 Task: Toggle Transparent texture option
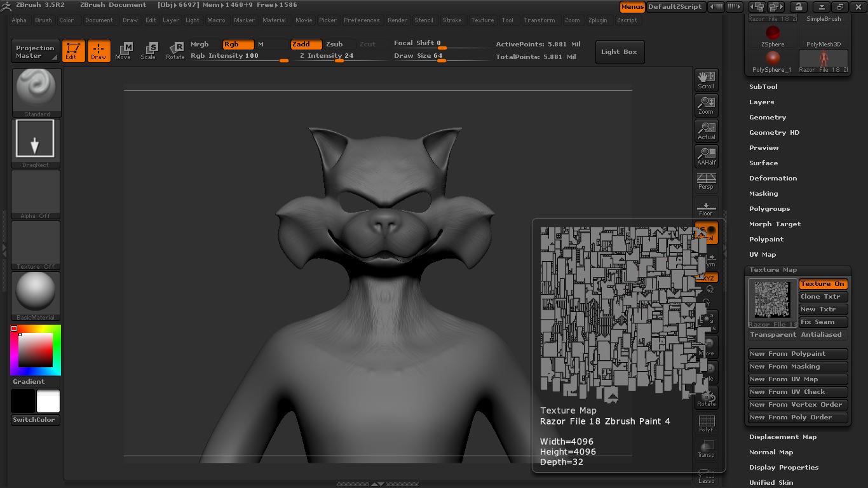[773, 335]
